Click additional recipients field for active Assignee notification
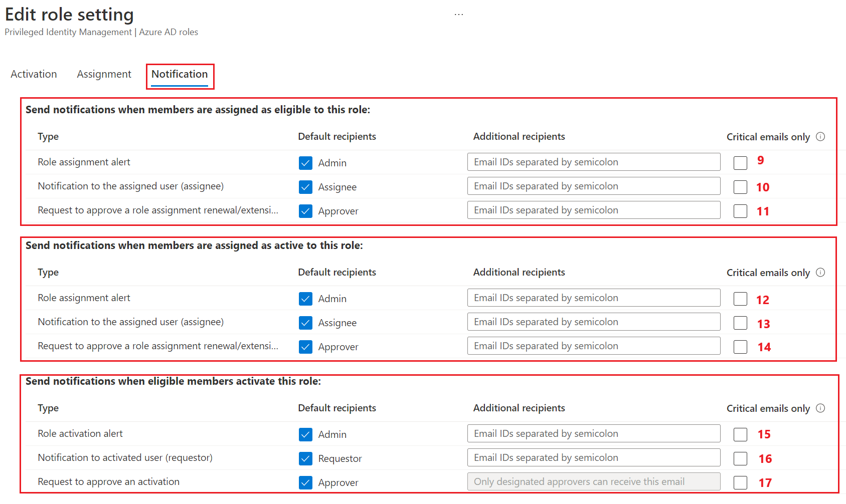846x504 pixels. pos(593,322)
